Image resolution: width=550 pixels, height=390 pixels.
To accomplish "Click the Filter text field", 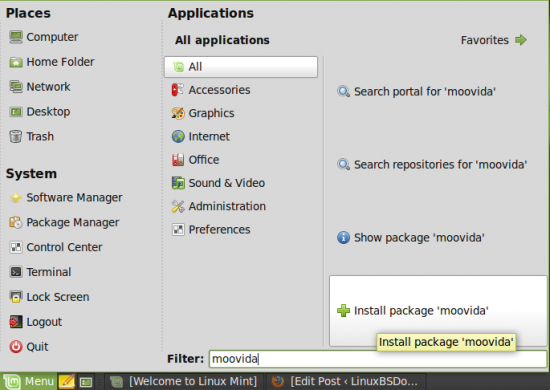I will click(378, 359).
